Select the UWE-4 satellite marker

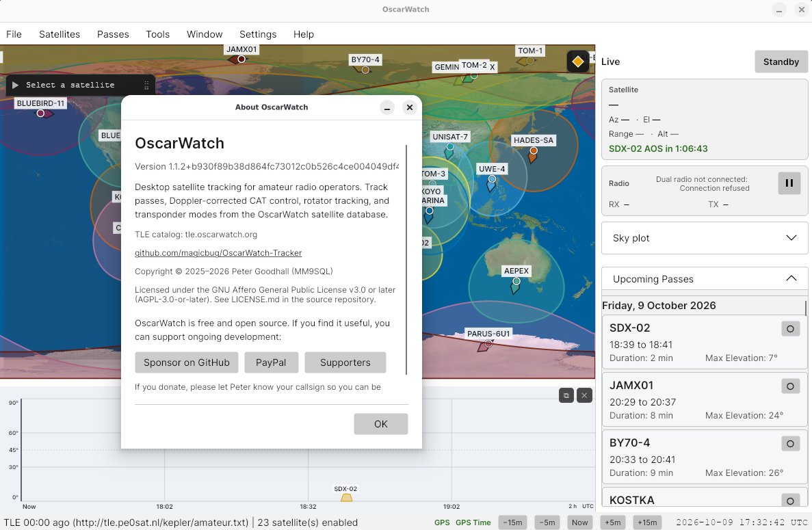pyautogui.click(x=492, y=179)
